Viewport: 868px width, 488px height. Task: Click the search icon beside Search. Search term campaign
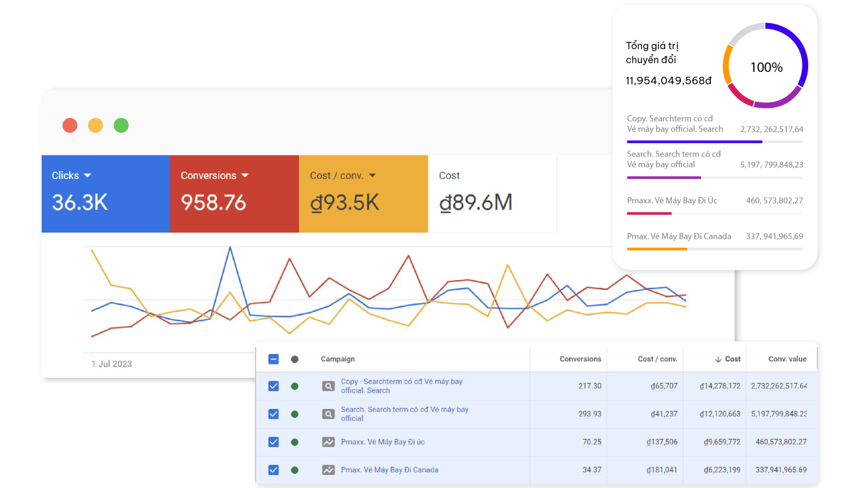pyautogui.click(x=328, y=414)
